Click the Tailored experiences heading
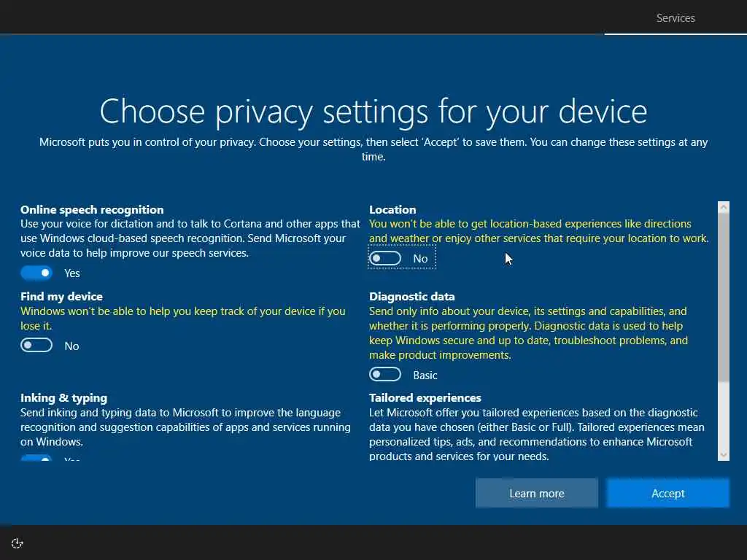747x560 pixels. (x=425, y=397)
